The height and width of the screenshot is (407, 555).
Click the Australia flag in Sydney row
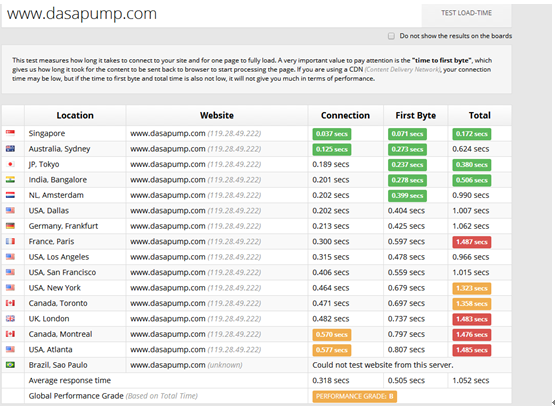click(x=11, y=149)
